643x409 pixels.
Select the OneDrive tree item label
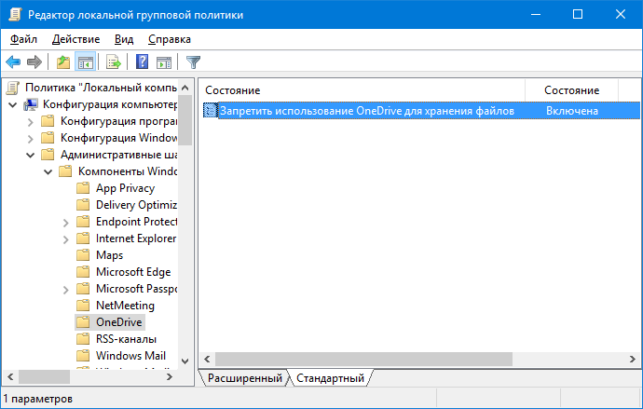pos(119,322)
